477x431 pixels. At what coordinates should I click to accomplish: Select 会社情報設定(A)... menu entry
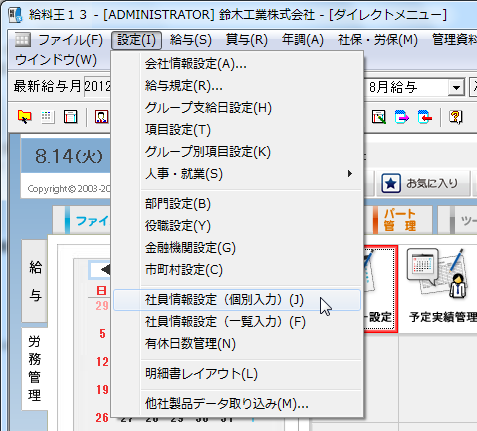[237, 64]
